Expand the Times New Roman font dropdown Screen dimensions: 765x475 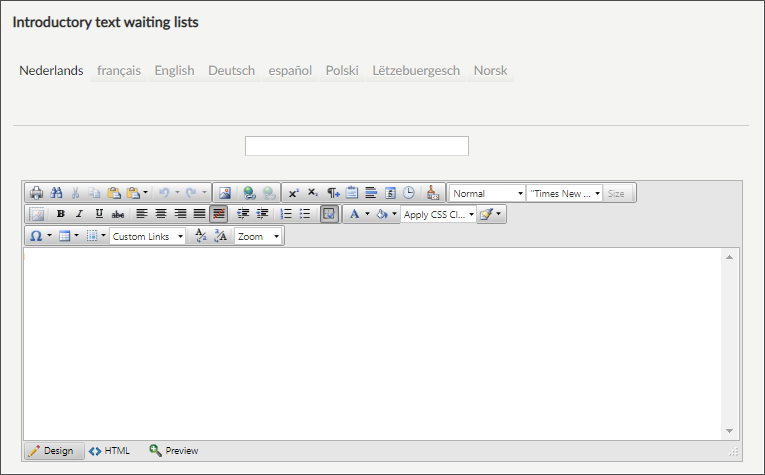click(x=565, y=193)
